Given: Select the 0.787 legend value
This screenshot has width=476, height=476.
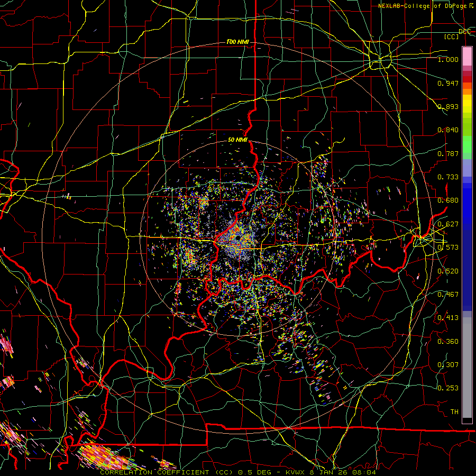Looking at the screenshot, I should coord(448,153).
